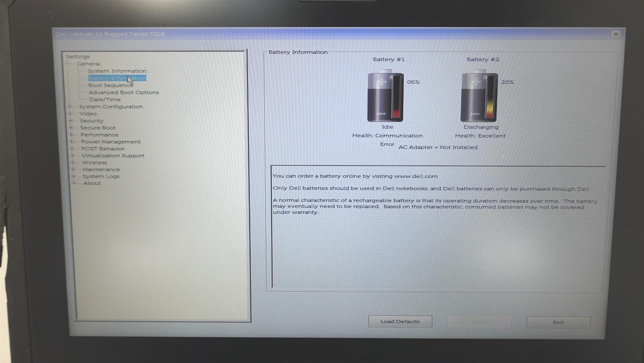Open the Boot Sequence settings
The height and width of the screenshot is (363, 644).
tap(110, 85)
